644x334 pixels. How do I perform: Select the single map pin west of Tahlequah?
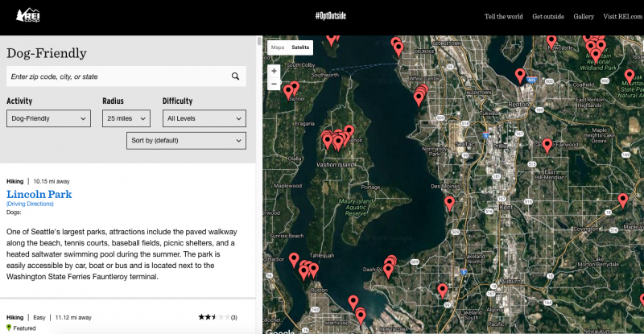pyautogui.click(x=294, y=260)
